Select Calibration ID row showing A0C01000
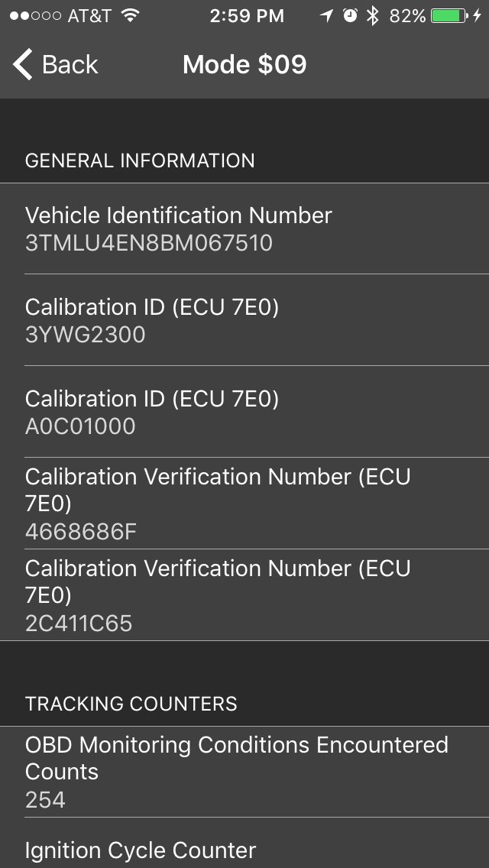Viewport: 489px width, 868px height. [244, 411]
